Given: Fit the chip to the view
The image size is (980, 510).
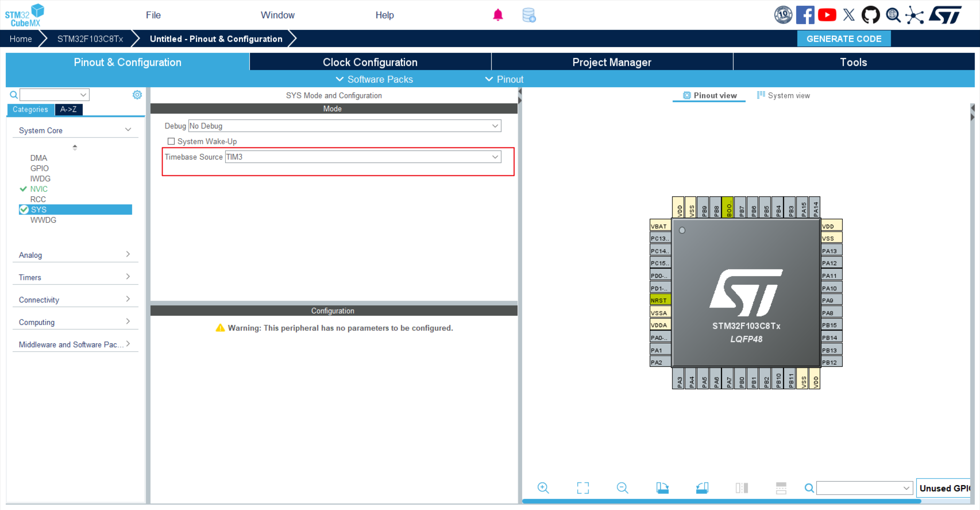Looking at the screenshot, I should click(583, 488).
